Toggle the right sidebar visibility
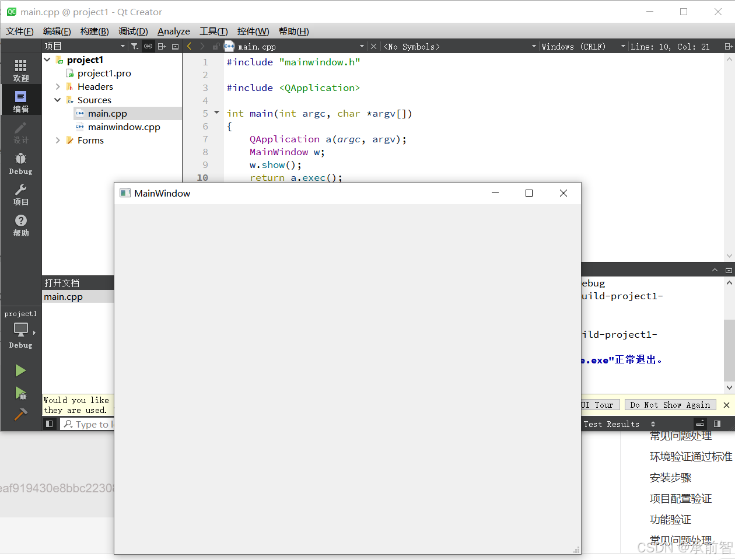The width and height of the screenshot is (735, 560). (717, 424)
